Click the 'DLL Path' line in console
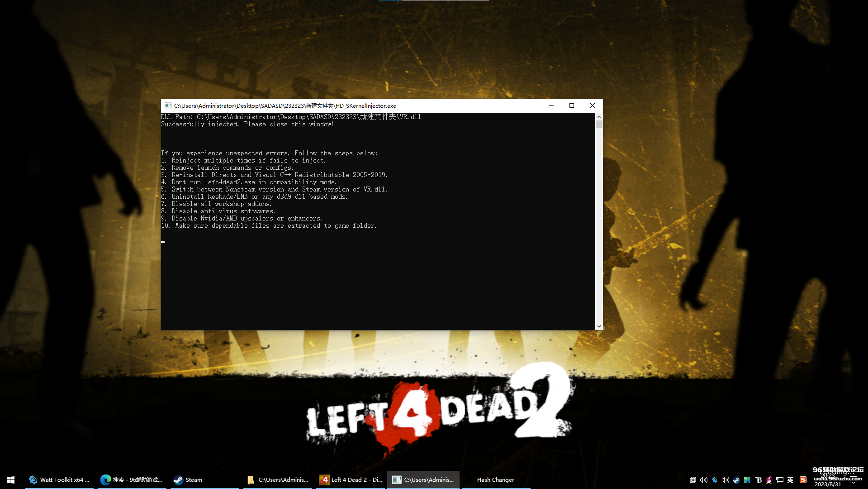 pyautogui.click(x=291, y=117)
